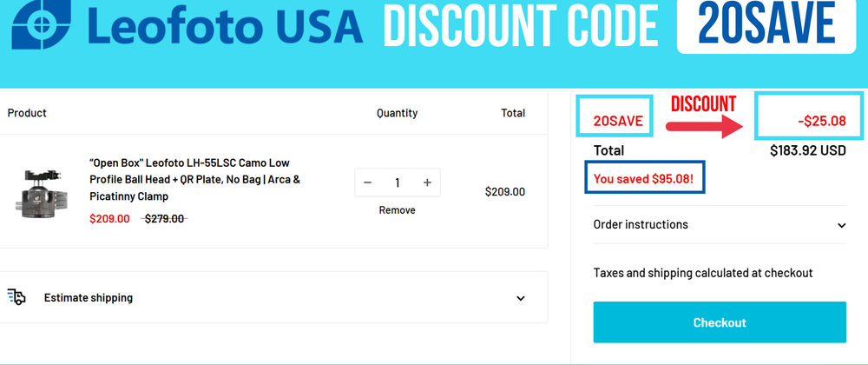Click the 20SAVE code in the banner
This screenshot has width=868, height=365.
[766, 27]
